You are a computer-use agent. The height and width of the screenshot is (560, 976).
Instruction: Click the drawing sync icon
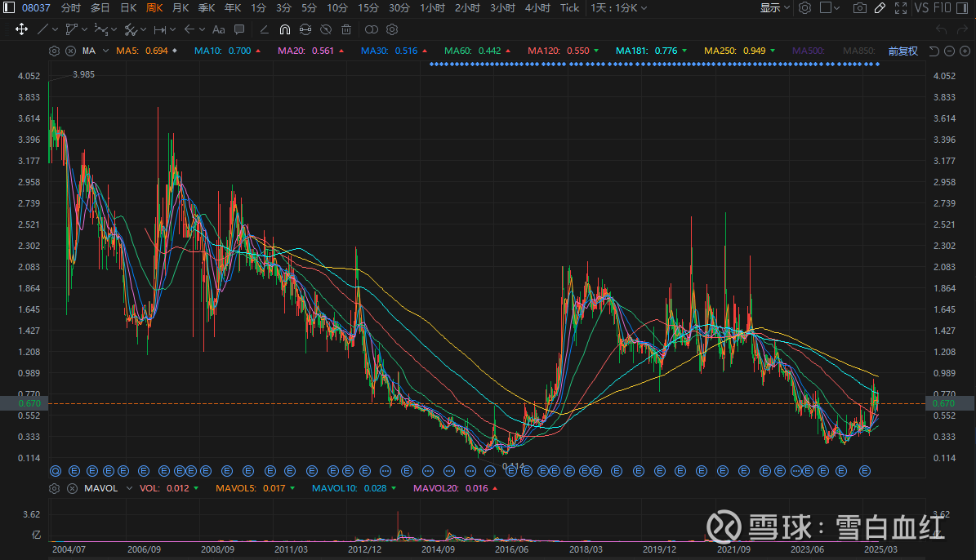click(305, 29)
